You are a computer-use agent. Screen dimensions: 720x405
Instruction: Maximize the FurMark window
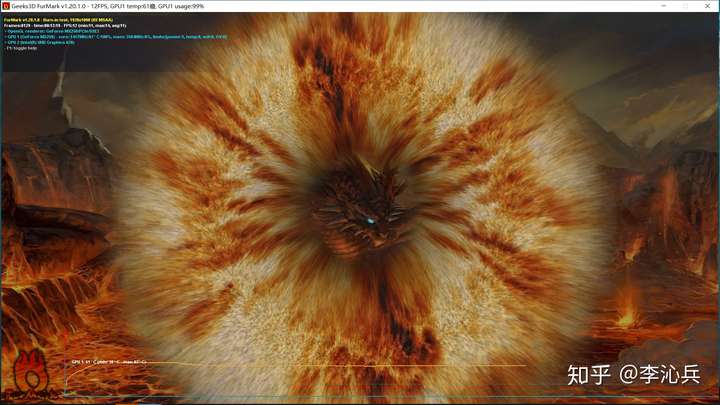686,6
